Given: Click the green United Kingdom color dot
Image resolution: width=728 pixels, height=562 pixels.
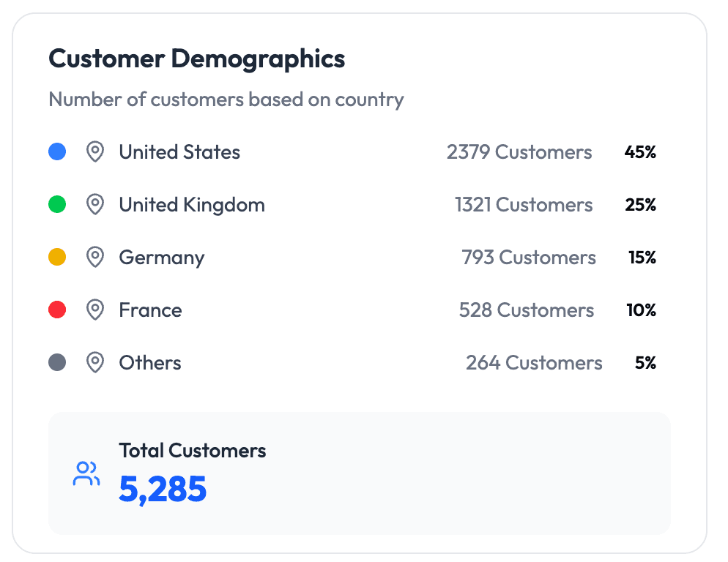Looking at the screenshot, I should pyautogui.click(x=57, y=205).
